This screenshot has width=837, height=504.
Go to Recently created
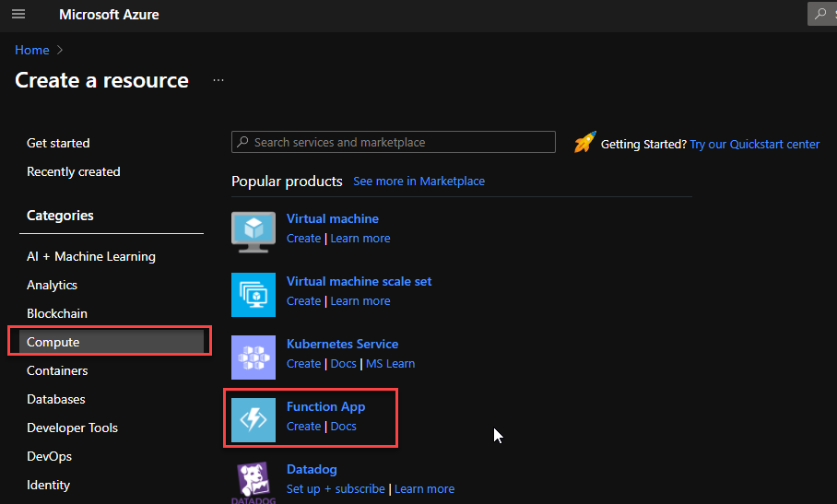(74, 171)
